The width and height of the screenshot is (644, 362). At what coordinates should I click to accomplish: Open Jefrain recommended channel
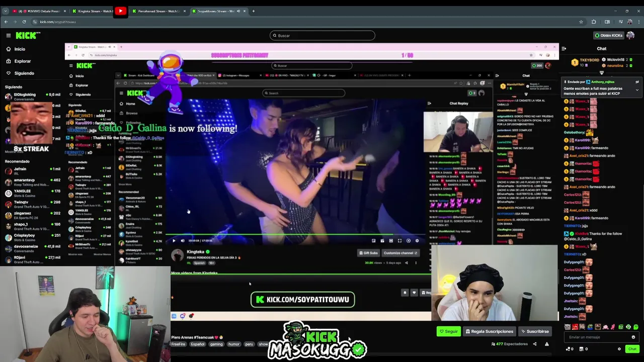(32, 171)
